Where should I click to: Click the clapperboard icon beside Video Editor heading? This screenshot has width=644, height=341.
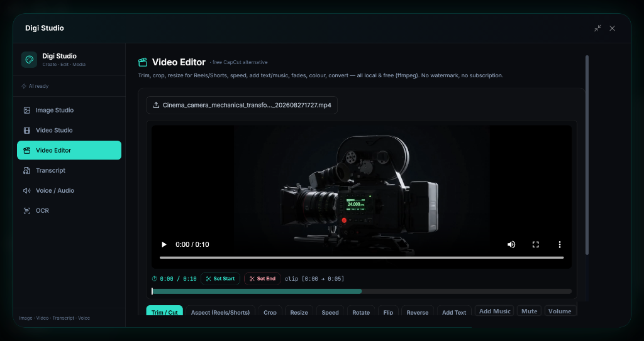[143, 62]
